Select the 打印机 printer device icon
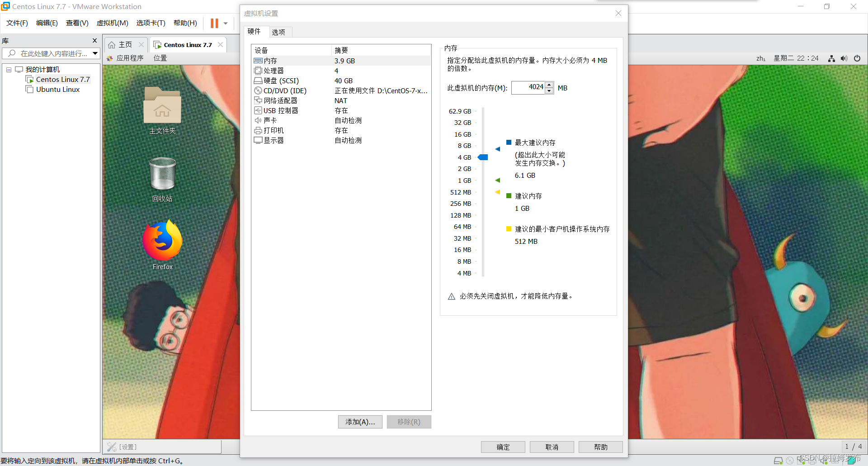The width and height of the screenshot is (868, 466). point(258,130)
